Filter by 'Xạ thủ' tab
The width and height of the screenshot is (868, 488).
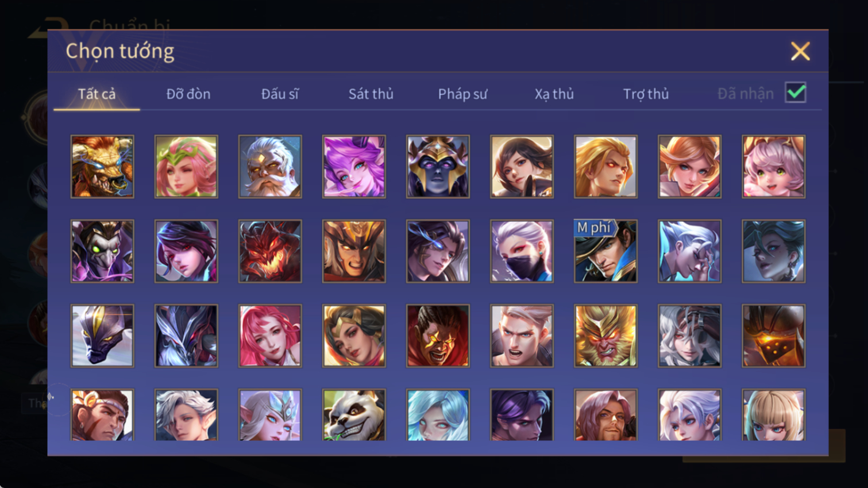click(554, 94)
